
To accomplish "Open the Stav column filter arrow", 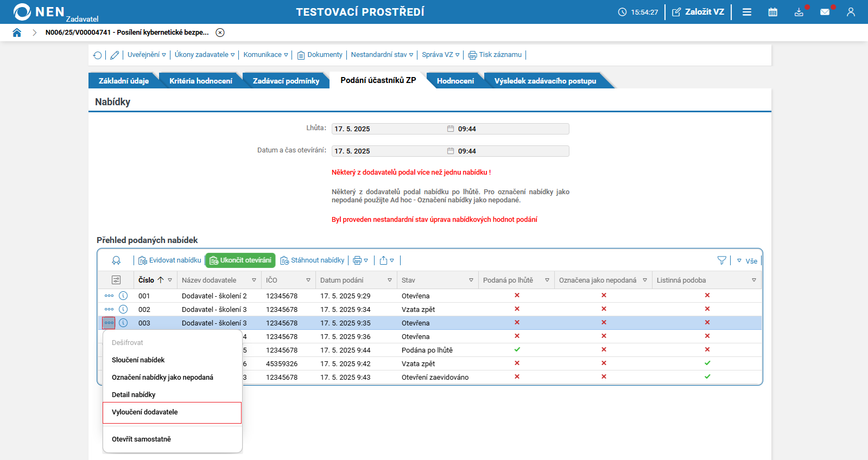I will tap(471, 280).
